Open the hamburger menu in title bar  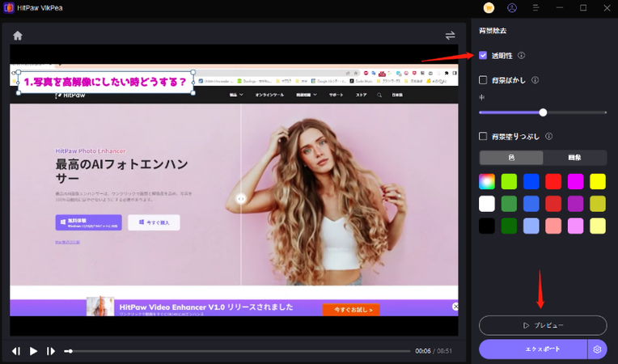[x=535, y=8]
